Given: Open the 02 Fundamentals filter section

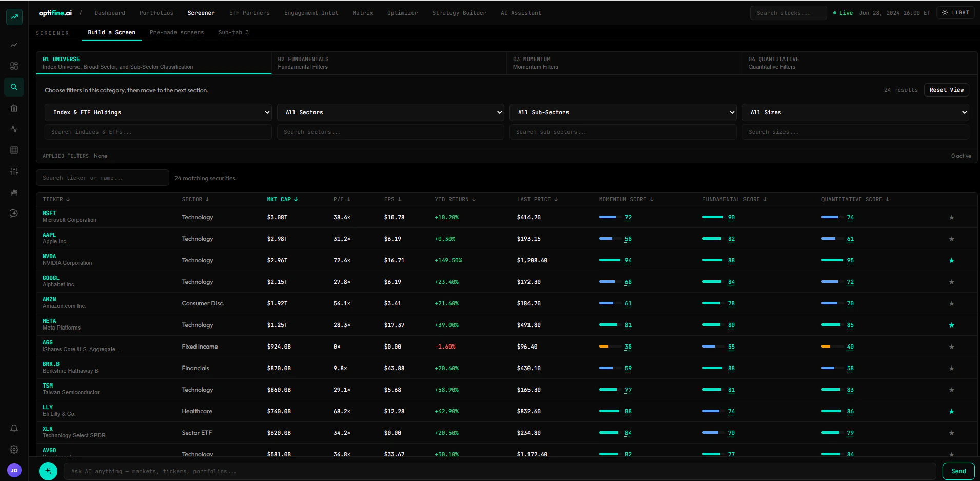Looking at the screenshot, I should click(x=389, y=63).
